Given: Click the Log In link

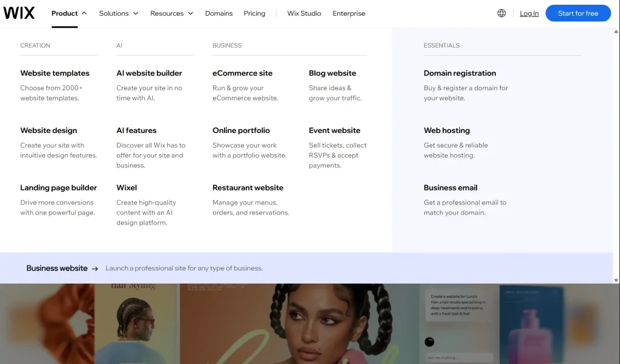Looking at the screenshot, I should [x=529, y=13].
